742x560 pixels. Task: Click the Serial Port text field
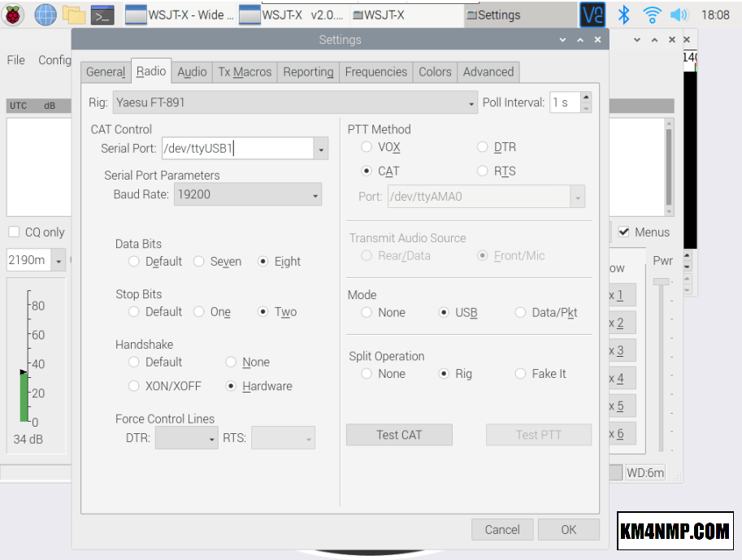(236, 149)
